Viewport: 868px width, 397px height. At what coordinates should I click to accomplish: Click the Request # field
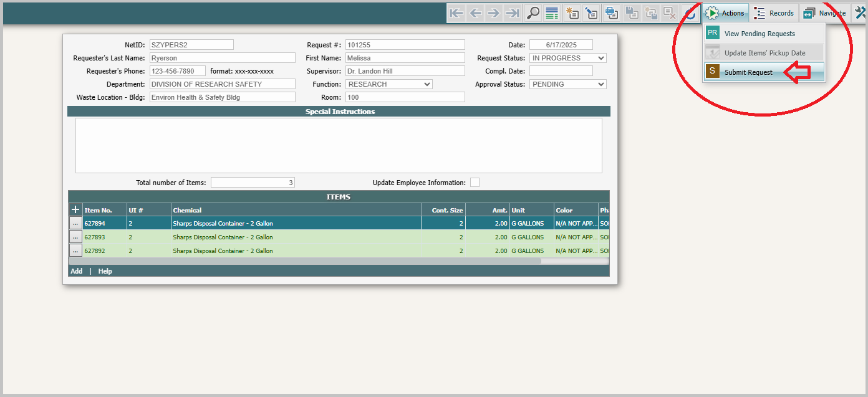[x=405, y=45]
